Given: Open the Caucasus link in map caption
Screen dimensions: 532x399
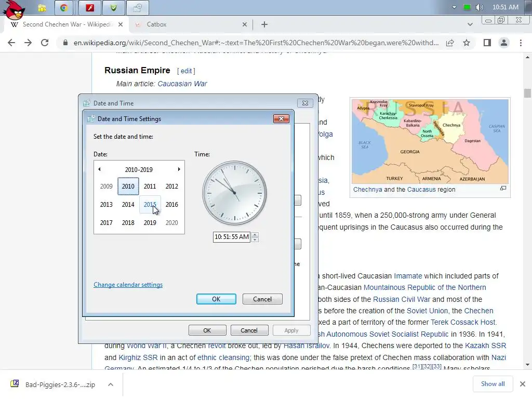Looking at the screenshot, I should tap(421, 190).
